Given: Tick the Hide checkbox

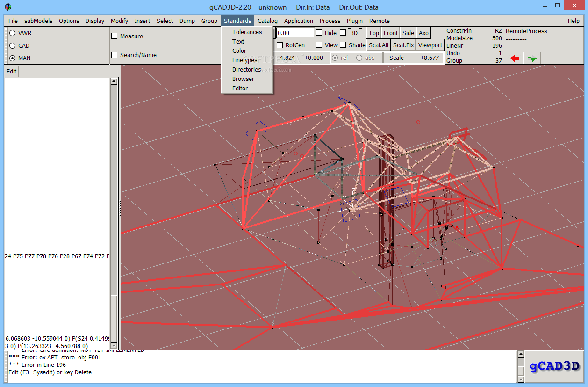Looking at the screenshot, I should pos(319,33).
